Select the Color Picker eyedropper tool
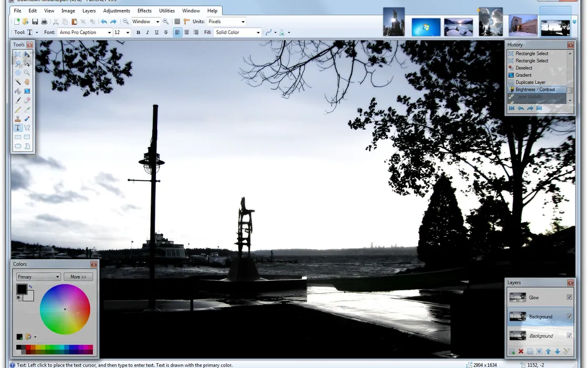 pyautogui.click(x=27, y=109)
